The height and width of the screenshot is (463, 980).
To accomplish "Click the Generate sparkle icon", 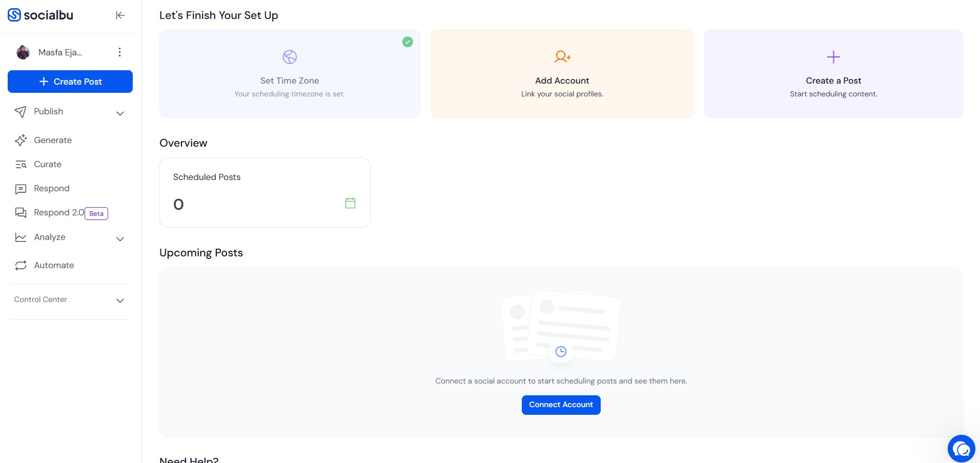I will coord(21,140).
